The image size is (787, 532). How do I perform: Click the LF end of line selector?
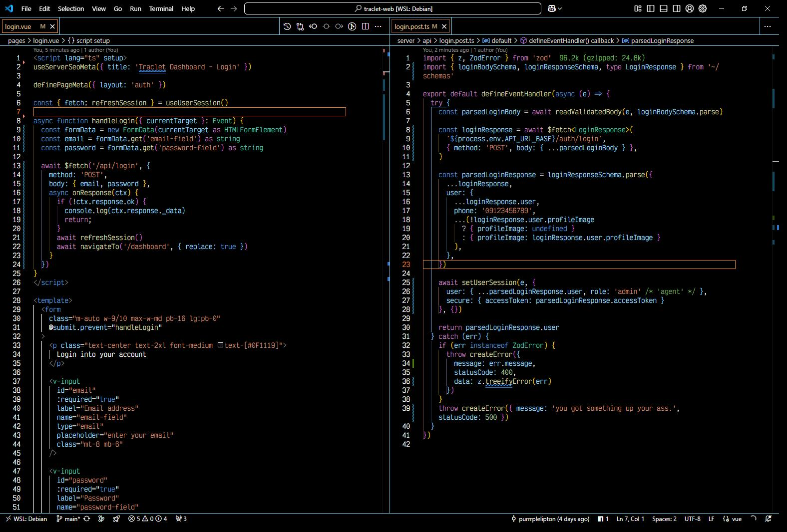pos(711,519)
